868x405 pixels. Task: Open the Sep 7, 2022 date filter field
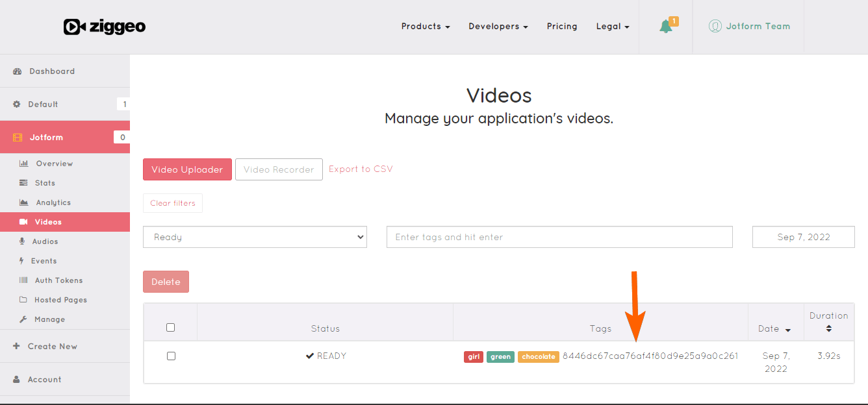[x=804, y=237]
